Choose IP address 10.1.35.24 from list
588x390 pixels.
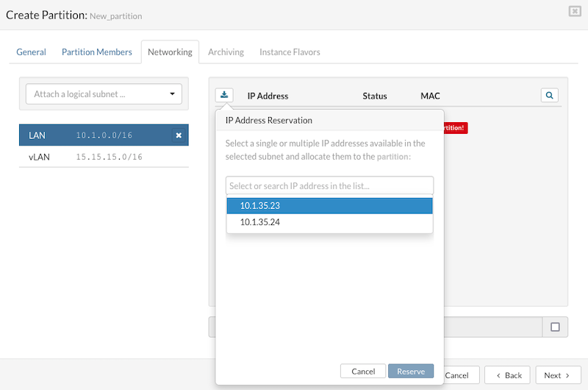pyautogui.click(x=329, y=222)
